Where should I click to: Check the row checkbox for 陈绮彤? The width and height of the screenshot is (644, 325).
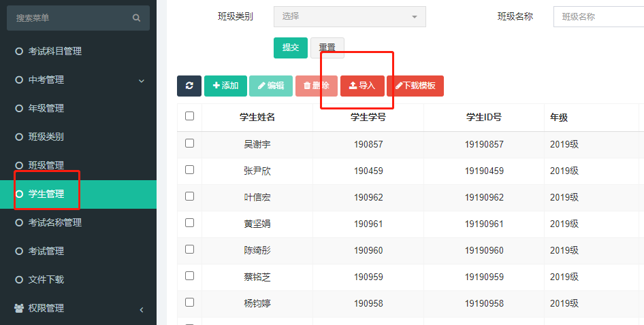[x=189, y=250]
